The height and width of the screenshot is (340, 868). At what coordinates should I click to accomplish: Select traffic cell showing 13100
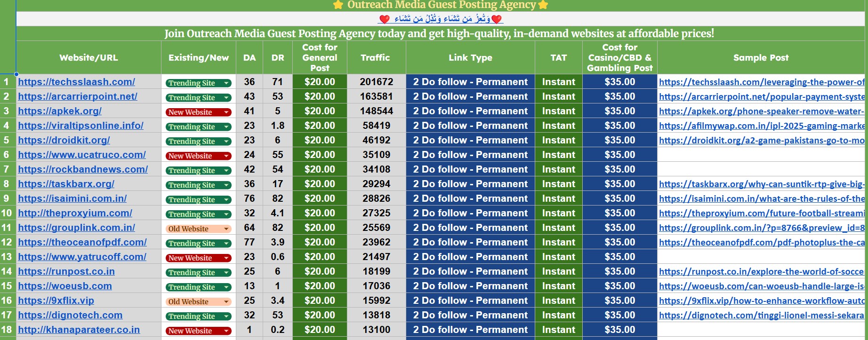[x=376, y=330]
